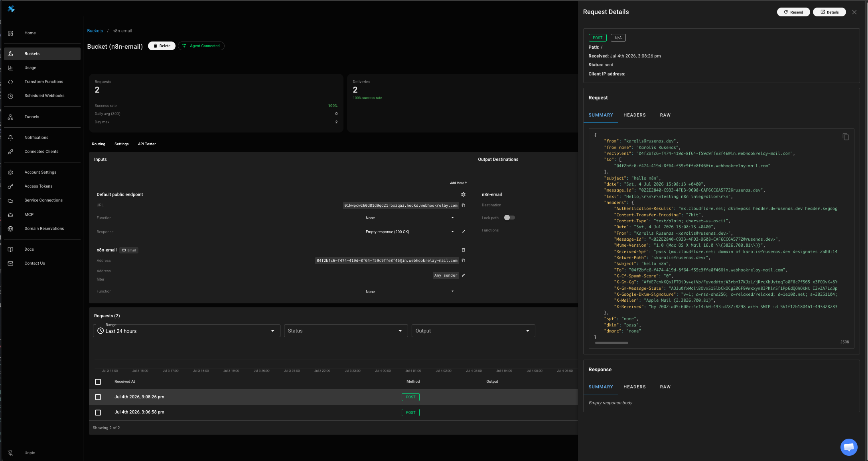Viewport: 868px width, 461px height.
Task: Delete the n8n-email bucket
Action: tap(162, 46)
